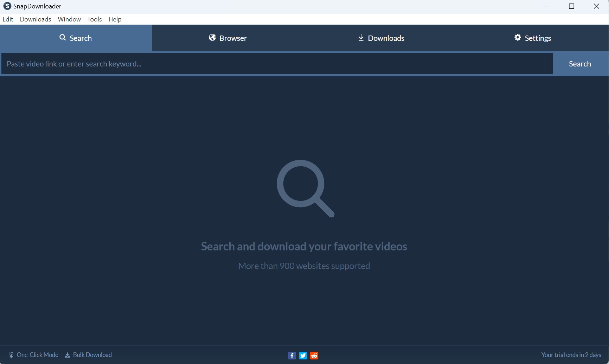This screenshot has width=609, height=364.
Task: Open the Tools menu
Action: [x=95, y=19]
